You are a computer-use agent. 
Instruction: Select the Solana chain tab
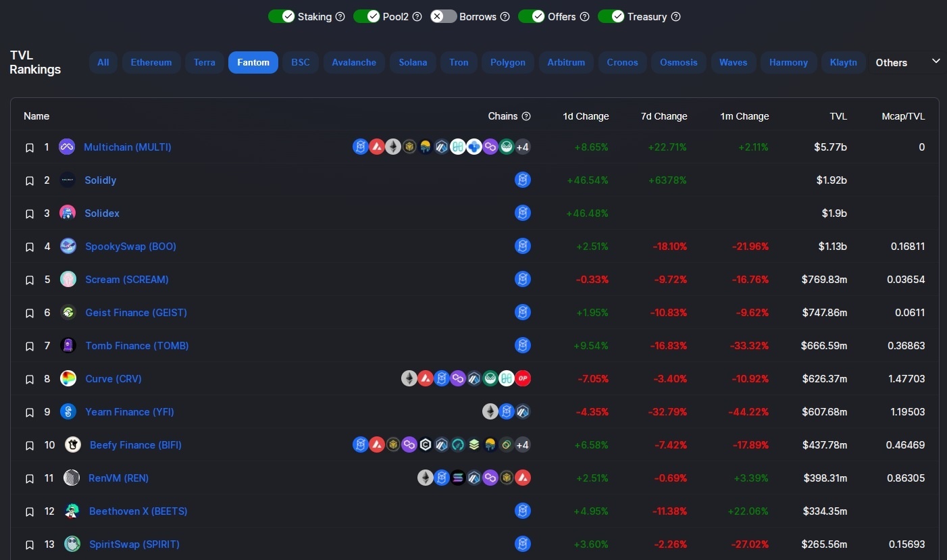(413, 62)
